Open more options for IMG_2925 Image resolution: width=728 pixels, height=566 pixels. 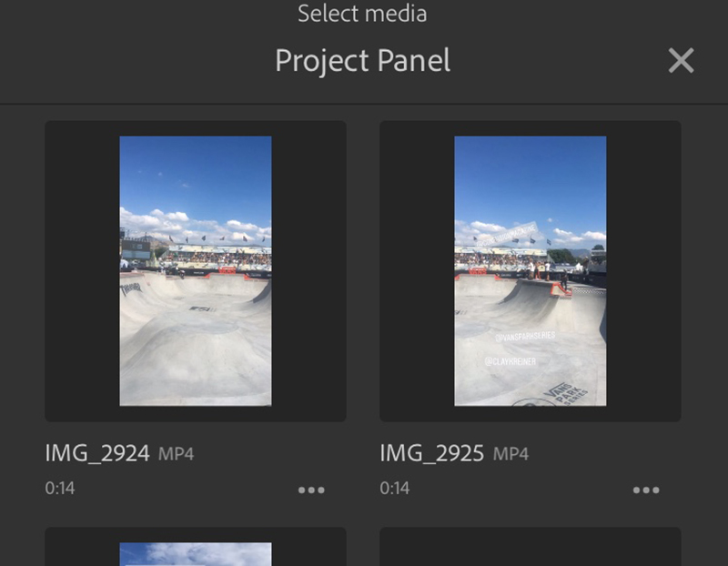646,490
